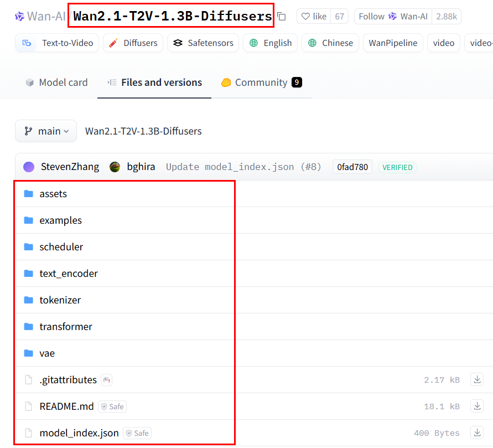Open the assets folder name
Image resolution: width=493 pixels, height=448 pixels.
[x=53, y=194]
